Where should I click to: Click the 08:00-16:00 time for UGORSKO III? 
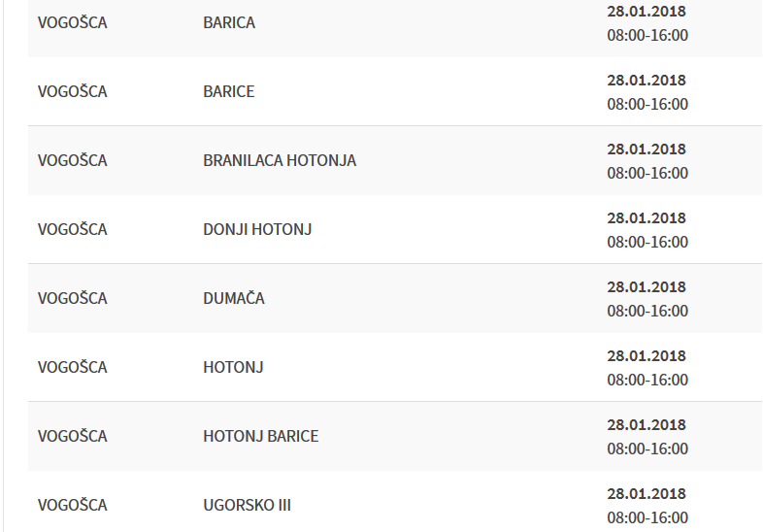click(647, 517)
